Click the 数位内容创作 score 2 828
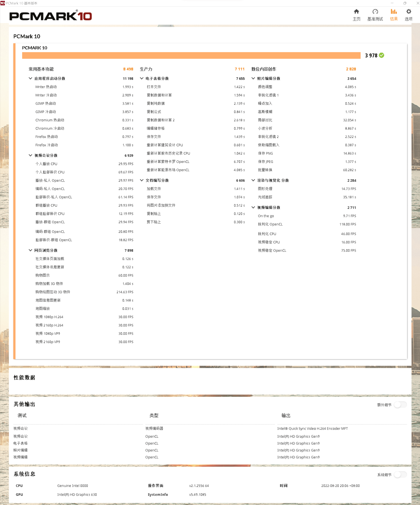The image size is (420, 505). coord(351,69)
